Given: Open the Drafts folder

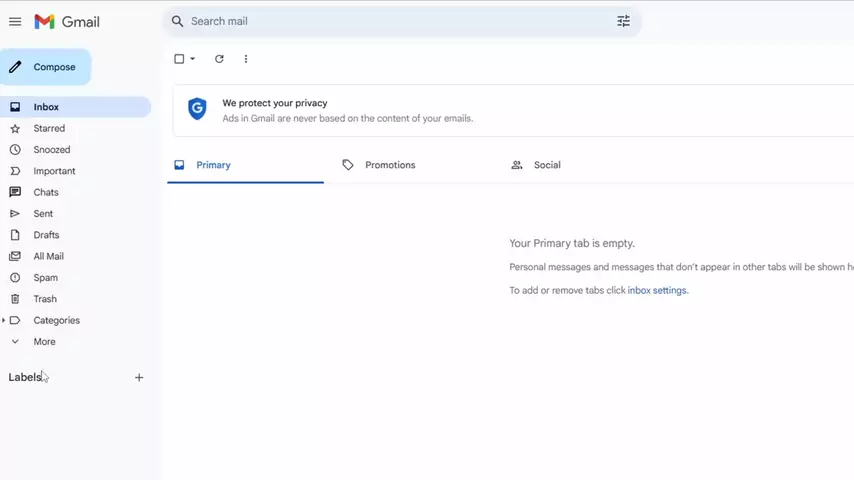Looking at the screenshot, I should (46, 235).
